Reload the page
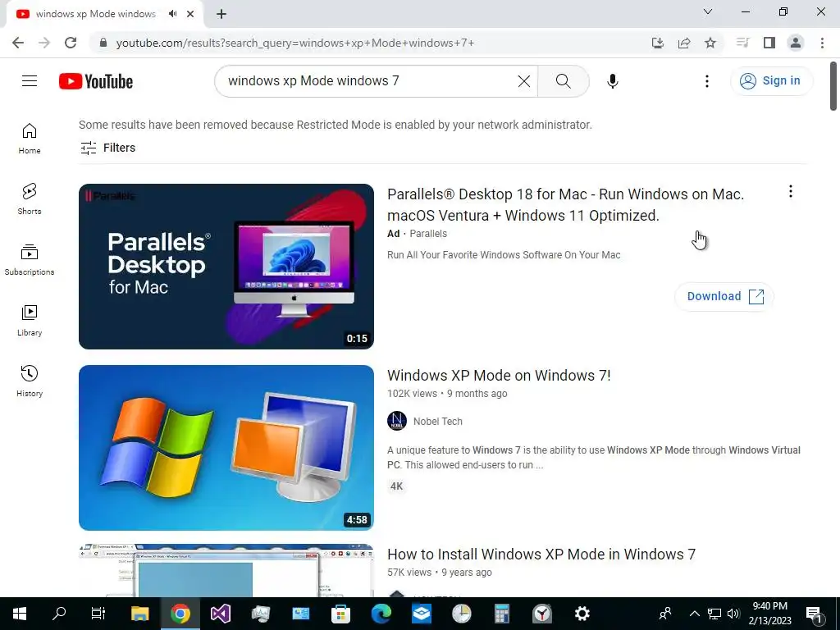The width and height of the screenshot is (840, 630). coord(71,43)
